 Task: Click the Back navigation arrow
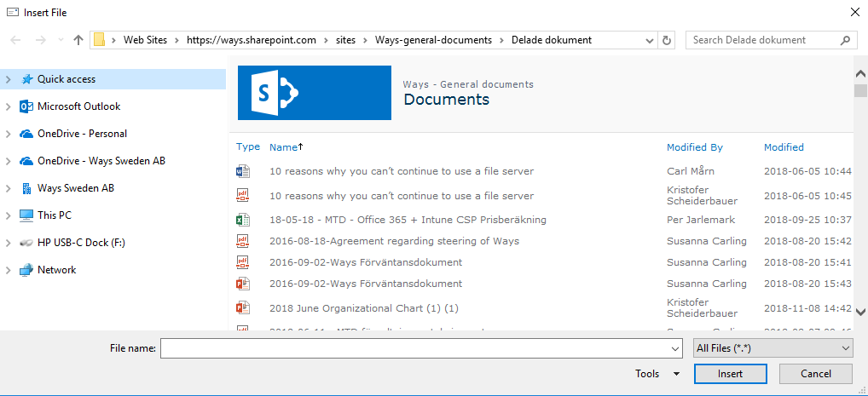click(15, 40)
